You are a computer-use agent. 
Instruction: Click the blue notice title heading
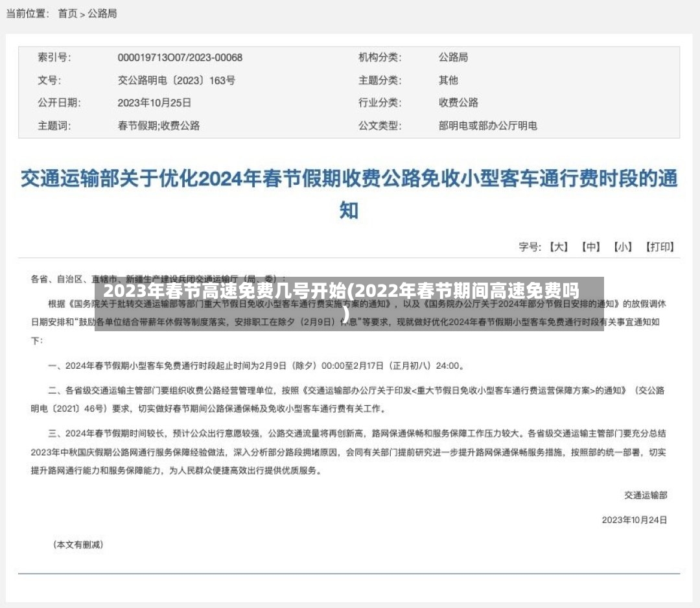coord(349,194)
